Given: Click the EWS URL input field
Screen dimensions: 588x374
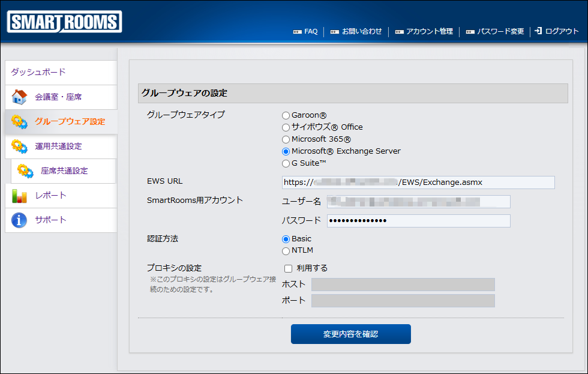Looking at the screenshot, I should [x=418, y=182].
